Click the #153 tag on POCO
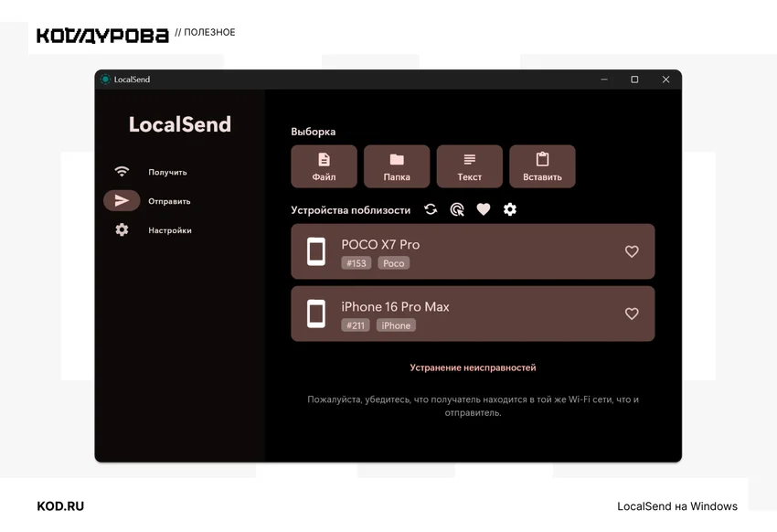777x532 pixels. pyautogui.click(x=356, y=263)
